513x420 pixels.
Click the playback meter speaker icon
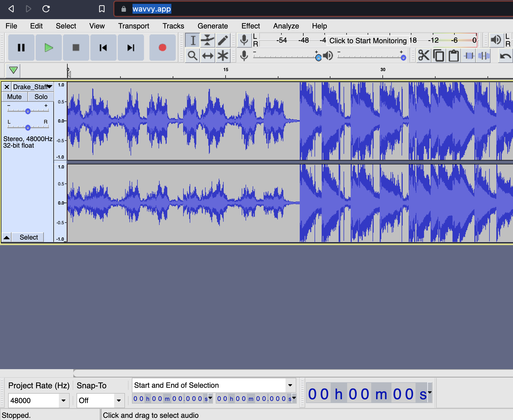coord(496,40)
